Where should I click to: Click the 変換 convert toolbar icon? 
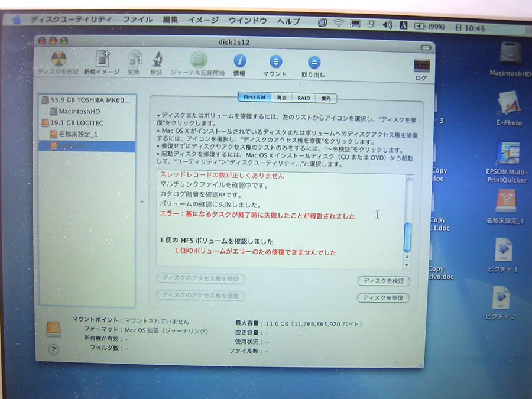(134, 60)
